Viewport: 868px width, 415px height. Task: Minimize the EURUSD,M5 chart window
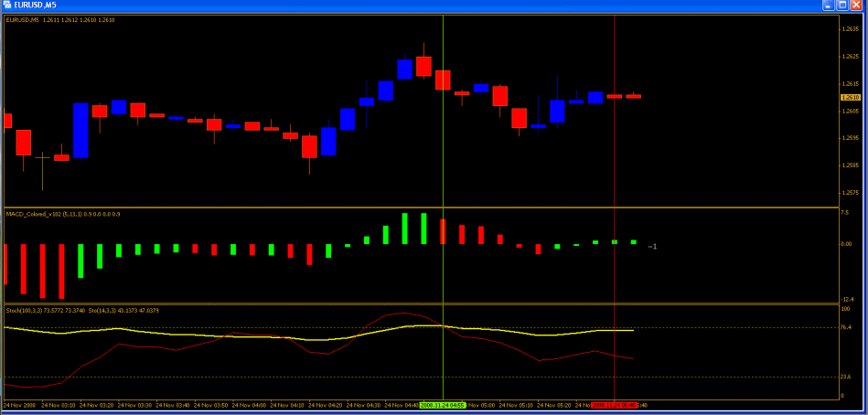tap(829, 5)
